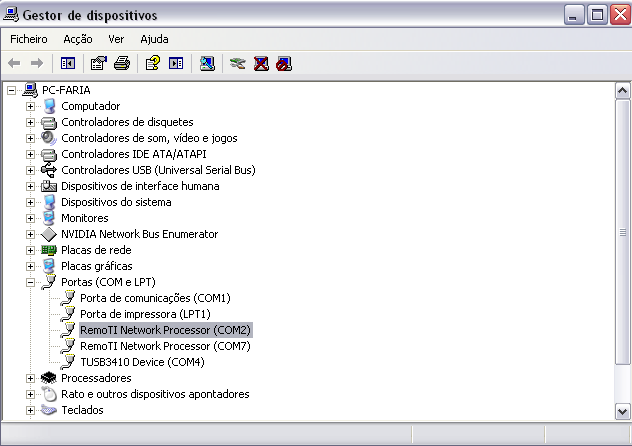Click the Computador category icon

tap(49, 106)
